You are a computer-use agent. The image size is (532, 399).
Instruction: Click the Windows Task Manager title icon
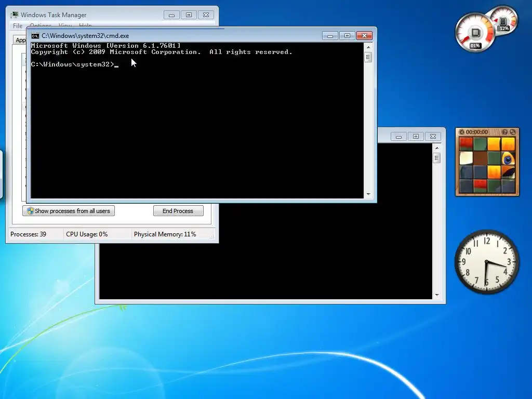(x=15, y=15)
